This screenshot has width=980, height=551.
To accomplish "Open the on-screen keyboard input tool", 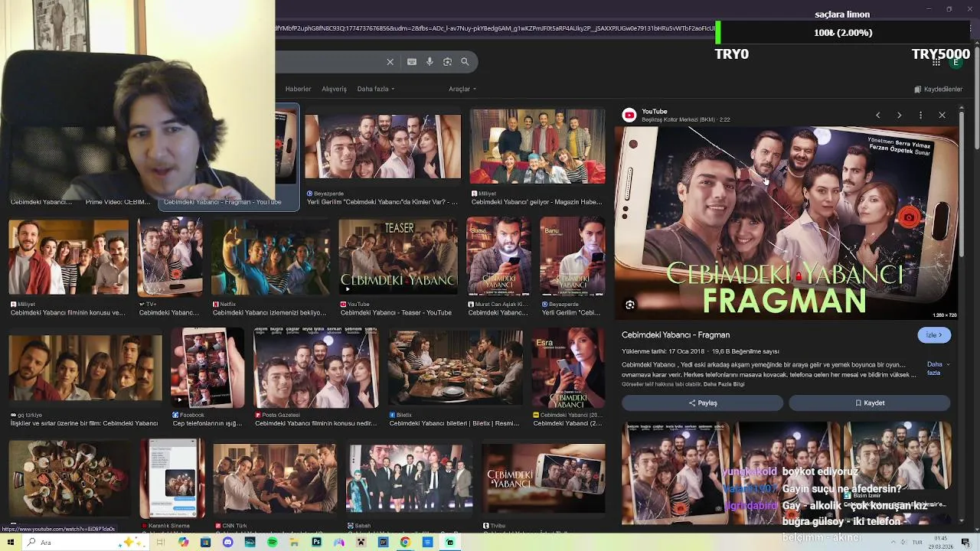I will point(412,62).
